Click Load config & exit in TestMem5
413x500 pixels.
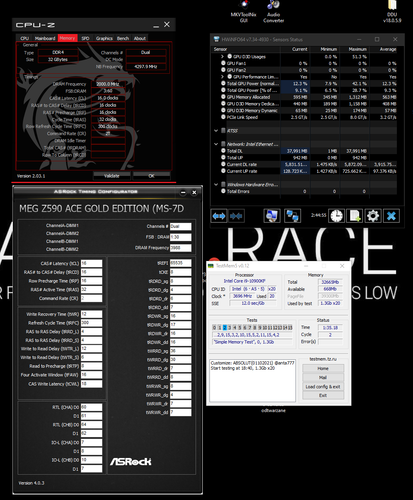click(323, 386)
